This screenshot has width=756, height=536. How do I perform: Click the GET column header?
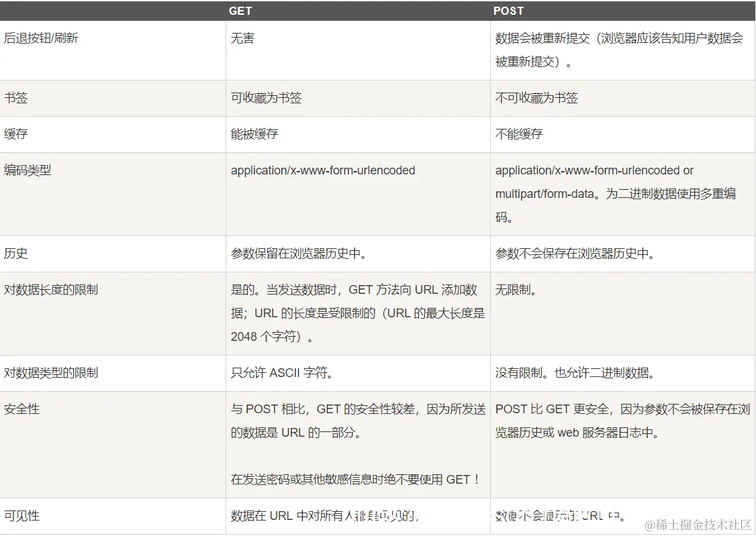(240, 11)
